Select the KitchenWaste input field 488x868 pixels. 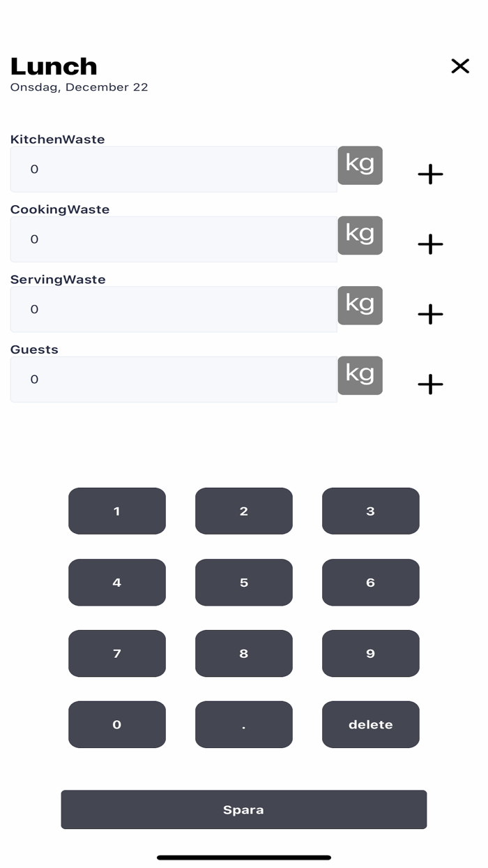point(173,169)
